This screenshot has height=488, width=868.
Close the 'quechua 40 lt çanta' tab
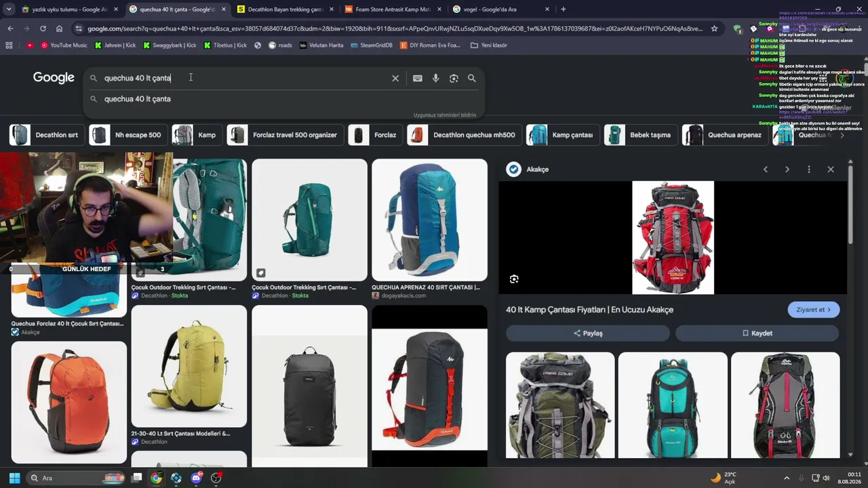point(224,9)
